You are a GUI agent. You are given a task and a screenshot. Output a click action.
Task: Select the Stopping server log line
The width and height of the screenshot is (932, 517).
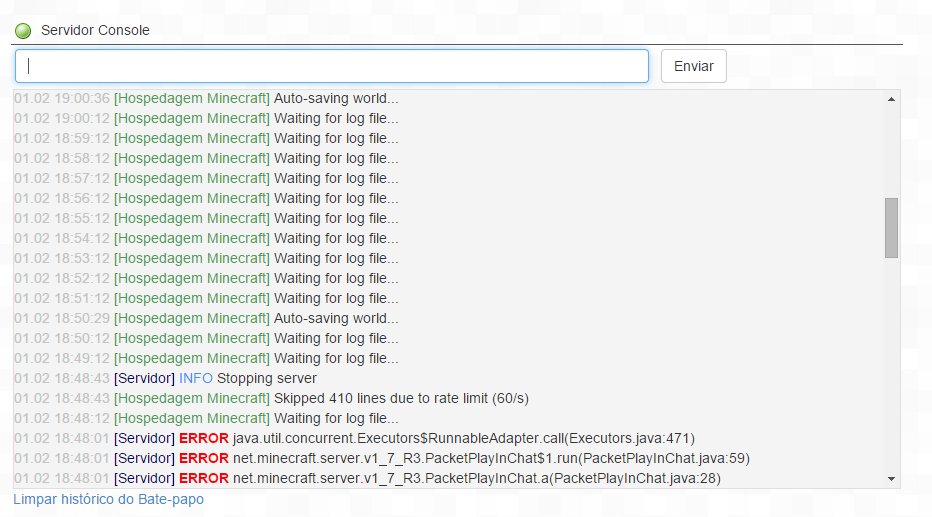(165, 379)
